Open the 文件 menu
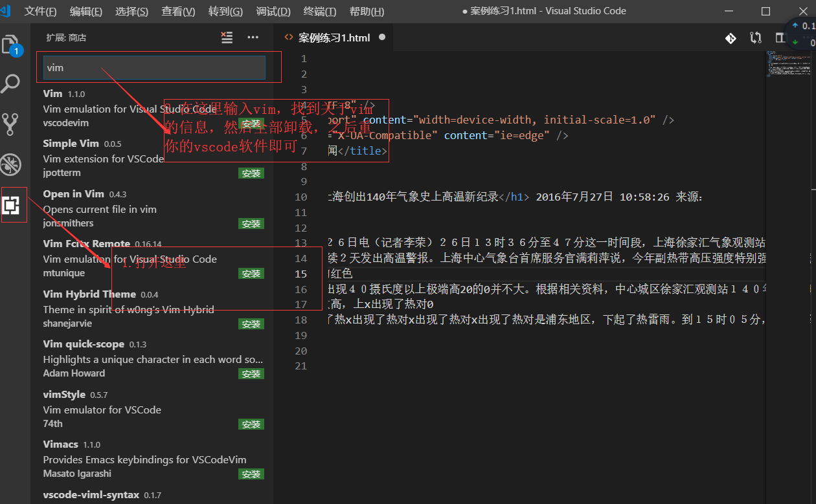This screenshot has height=504, width=816. pyautogui.click(x=40, y=11)
